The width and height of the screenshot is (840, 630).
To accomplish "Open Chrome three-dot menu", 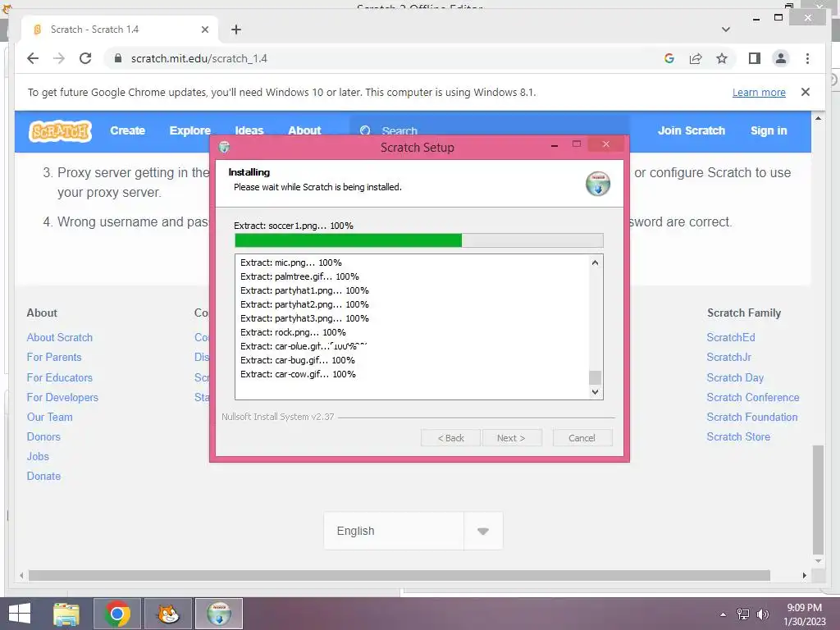I will [x=807, y=58].
